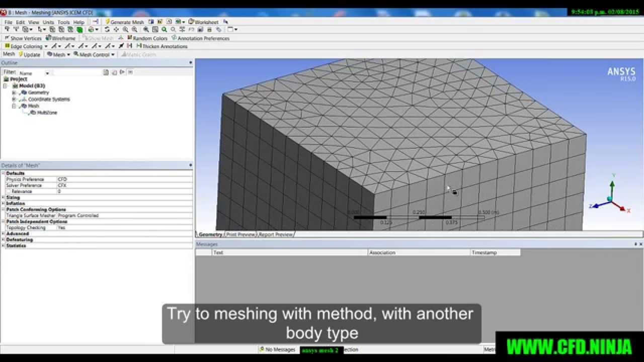644x362 pixels.
Task: Pin the Outline panel
Action: 191,63
